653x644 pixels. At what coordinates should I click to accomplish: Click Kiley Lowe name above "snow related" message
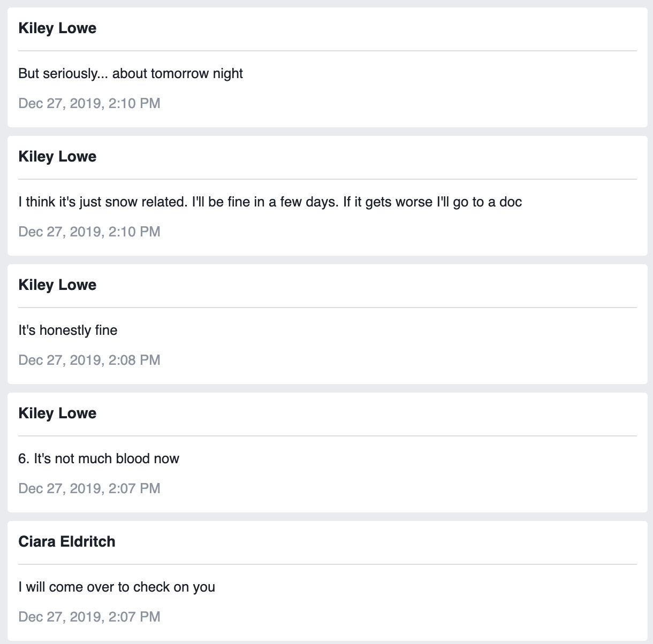pos(57,157)
